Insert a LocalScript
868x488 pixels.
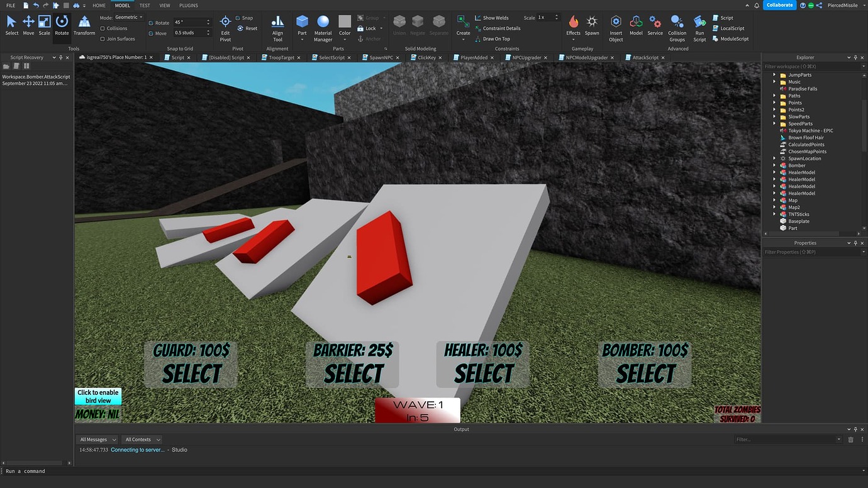tap(731, 28)
